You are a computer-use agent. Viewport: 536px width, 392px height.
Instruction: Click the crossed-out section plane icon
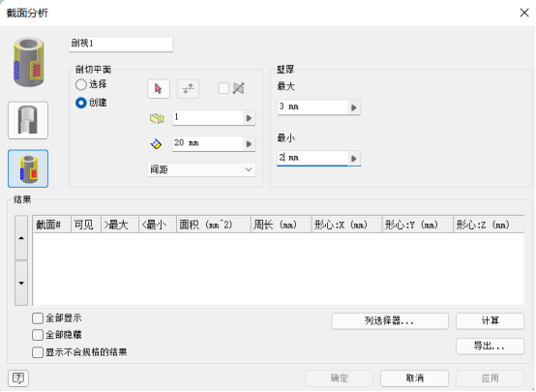pos(238,88)
